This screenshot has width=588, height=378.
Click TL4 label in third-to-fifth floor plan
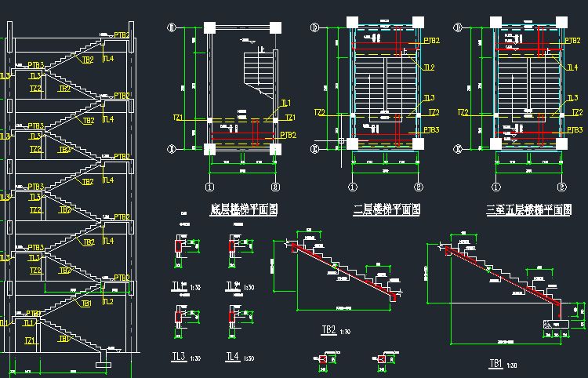[x=572, y=67]
